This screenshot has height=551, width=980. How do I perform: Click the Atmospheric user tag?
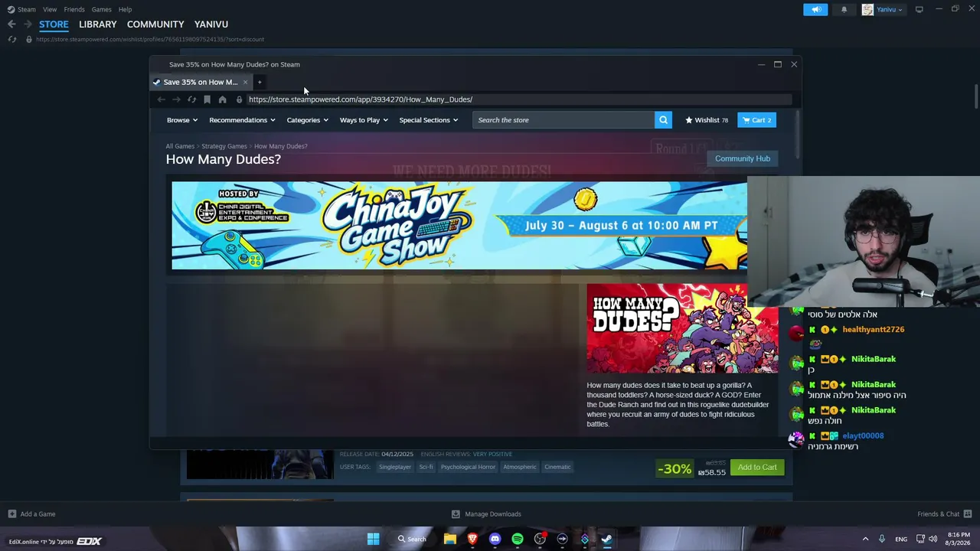pos(520,467)
